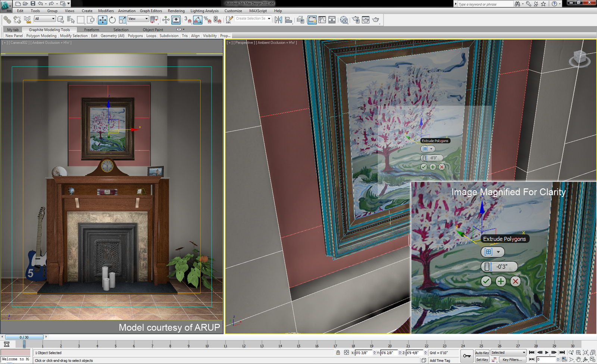Activate the Select and Rotate tool

coord(112,19)
